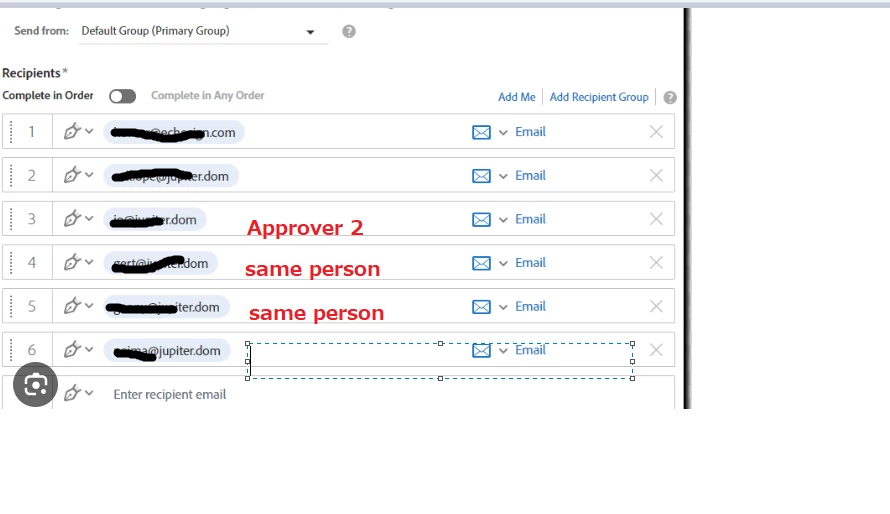Click the Email label in row 6
Screen dimensions: 890x514
click(x=530, y=350)
